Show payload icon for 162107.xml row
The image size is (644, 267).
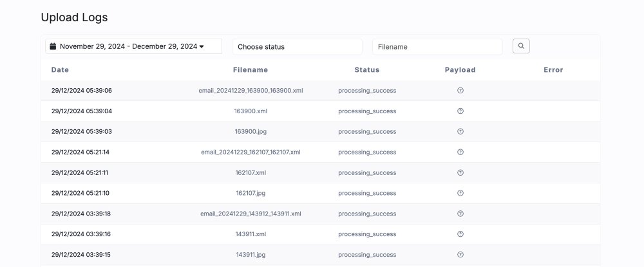coord(460,172)
